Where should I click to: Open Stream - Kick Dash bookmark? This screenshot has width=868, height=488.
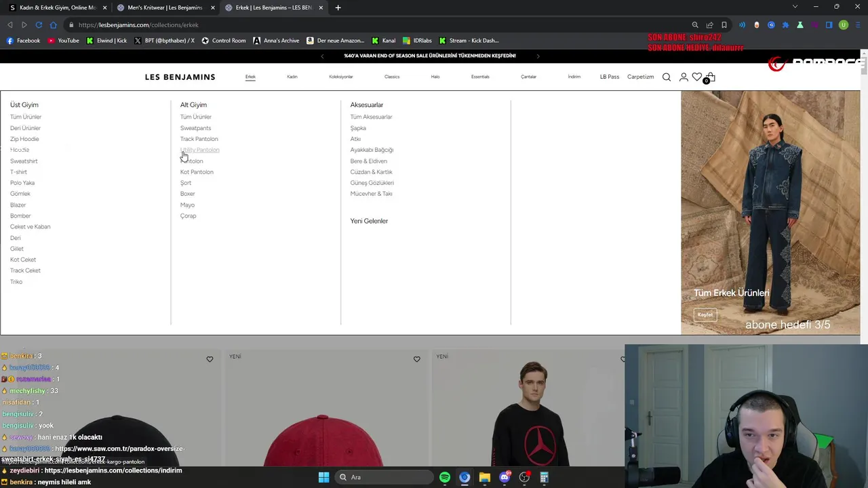click(469, 41)
